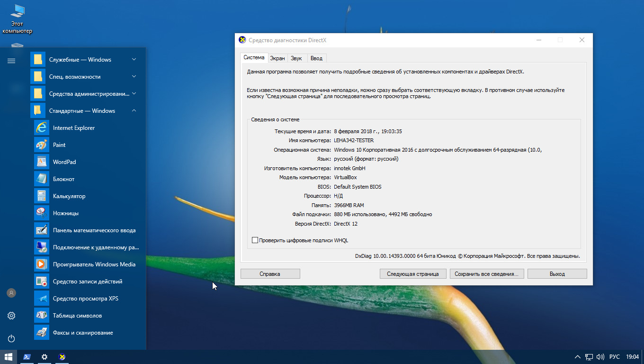Start Блокнот from the app list

click(88, 179)
